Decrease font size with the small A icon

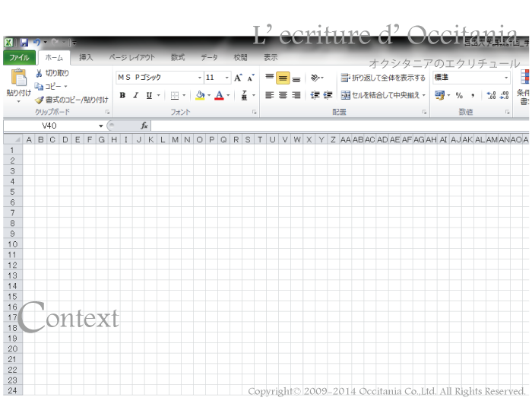(251, 78)
